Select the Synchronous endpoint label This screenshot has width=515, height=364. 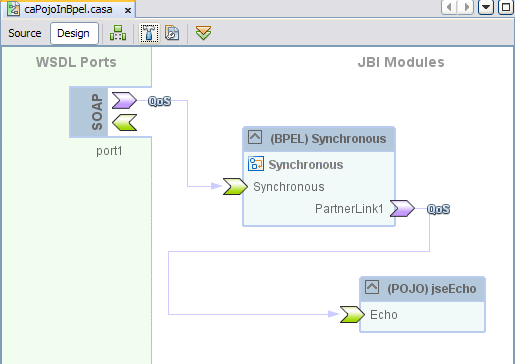289,187
